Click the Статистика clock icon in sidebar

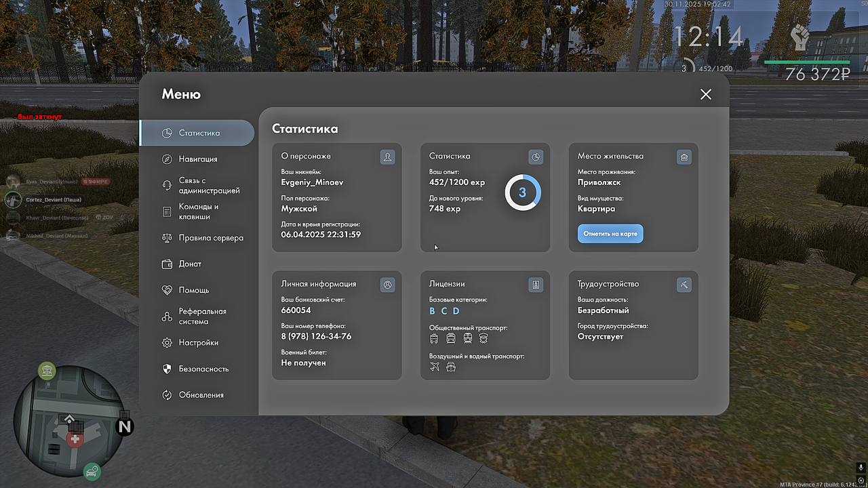167,134
